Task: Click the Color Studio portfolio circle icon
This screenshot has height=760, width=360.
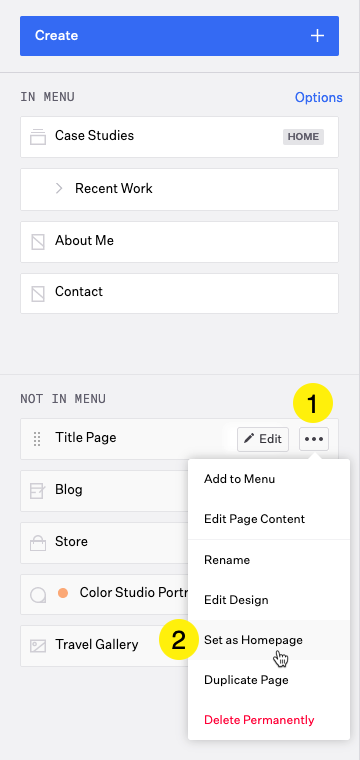Action: [x=38, y=594]
